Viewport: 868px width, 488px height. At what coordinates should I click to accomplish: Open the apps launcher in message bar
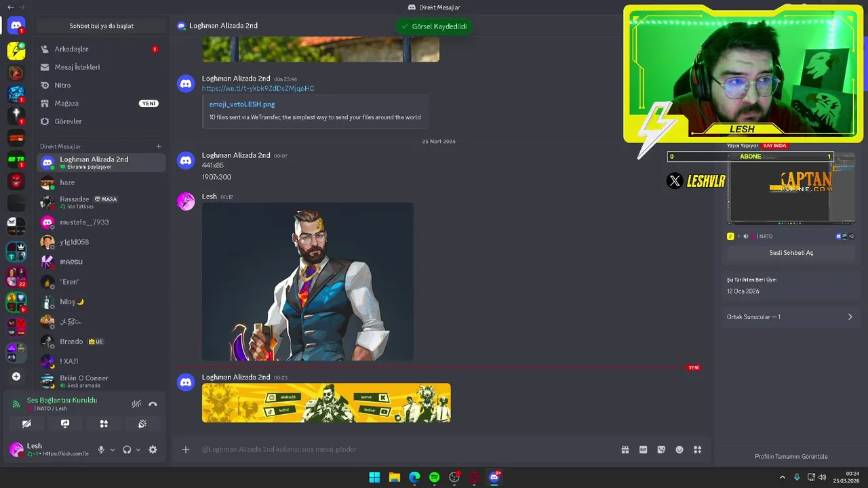[x=697, y=449]
